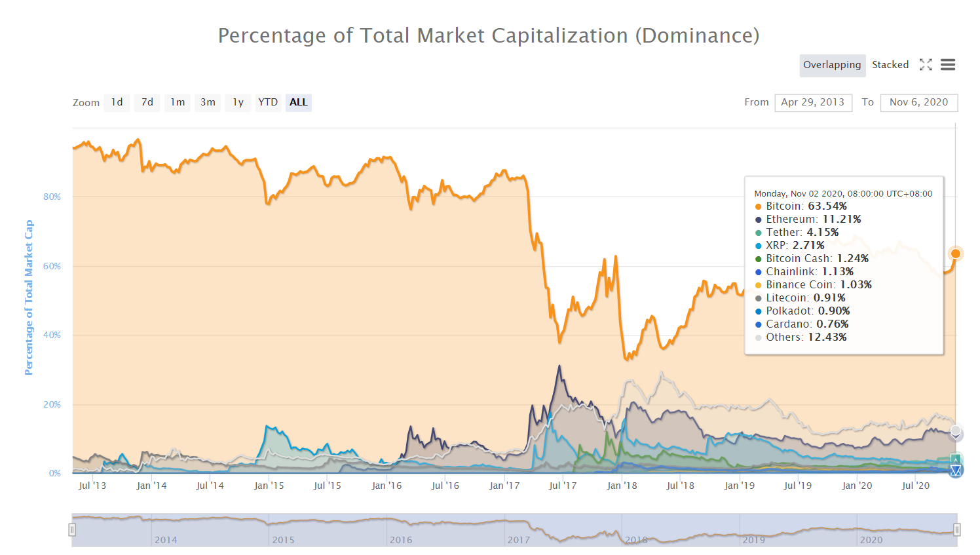Image resolution: width=980 pixels, height=555 pixels.
Task: Open the chart hamburger menu
Action: [x=948, y=64]
